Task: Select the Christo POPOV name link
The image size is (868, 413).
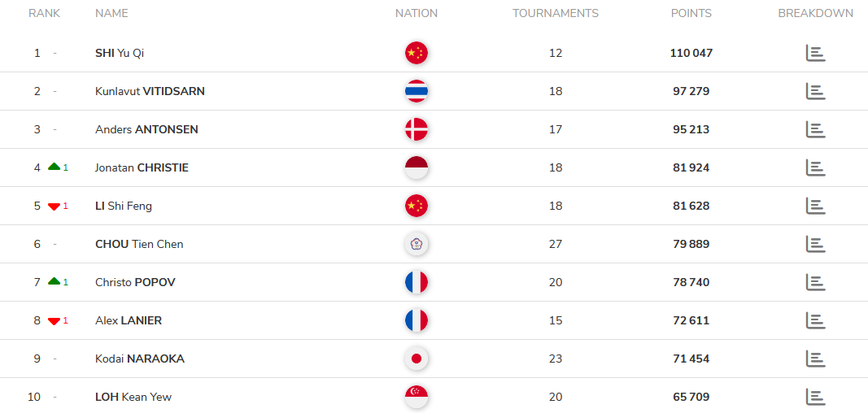Action: (135, 282)
